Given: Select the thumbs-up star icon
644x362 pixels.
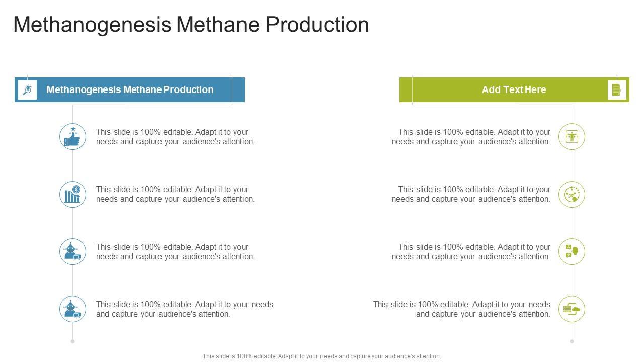Looking at the screenshot, I should tap(73, 137).
